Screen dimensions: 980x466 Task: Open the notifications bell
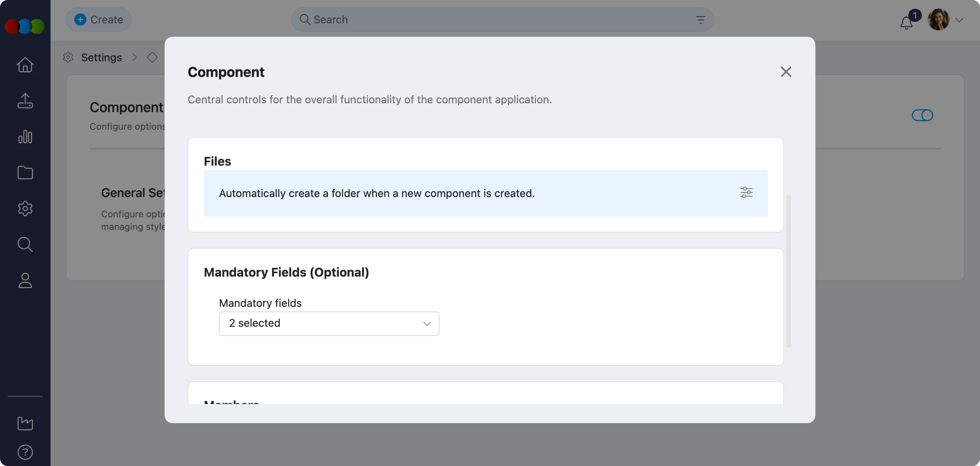coord(906,23)
